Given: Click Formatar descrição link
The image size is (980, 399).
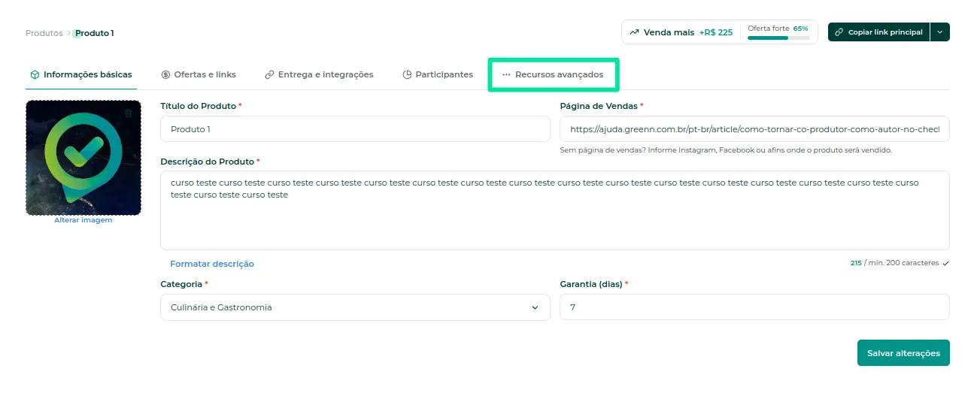Looking at the screenshot, I should [x=212, y=264].
